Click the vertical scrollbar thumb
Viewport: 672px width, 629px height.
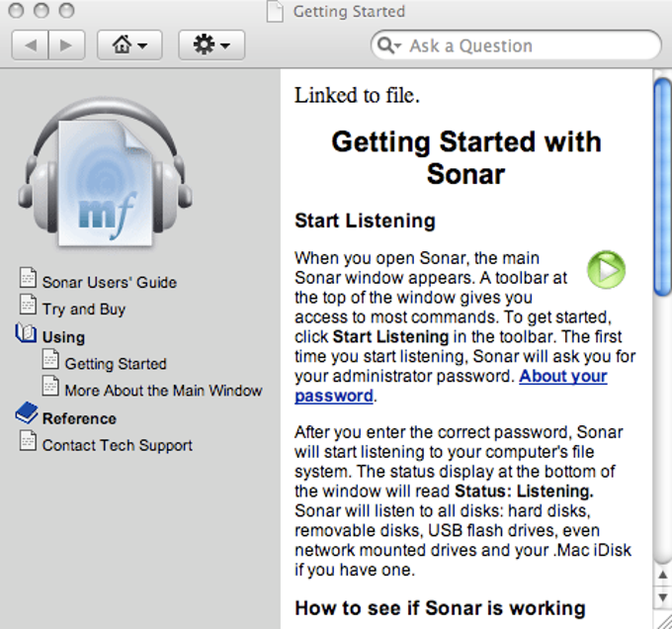[x=662, y=187]
